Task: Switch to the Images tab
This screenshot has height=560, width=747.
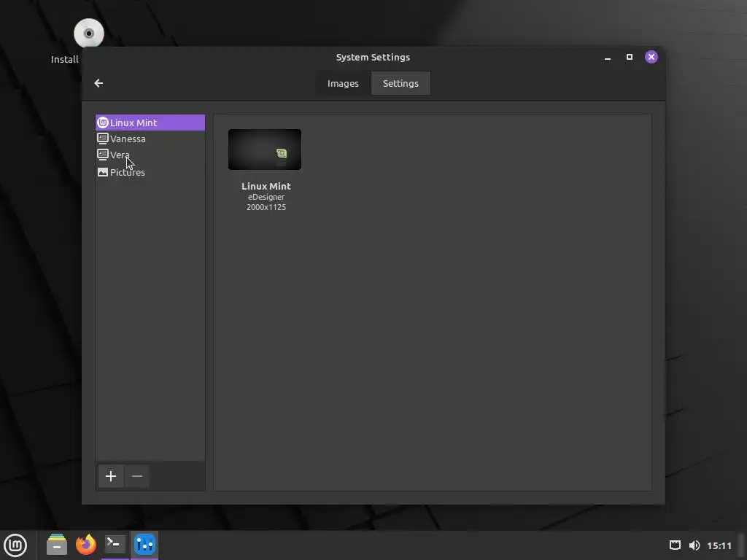Action: [x=343, y=83]
